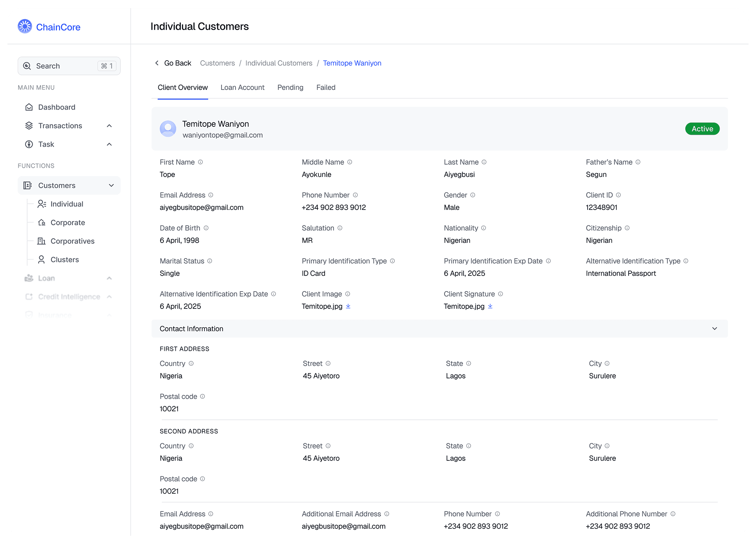The image size is (756, 544).
Task: Open the Pending tab
Action: [290, 87]
